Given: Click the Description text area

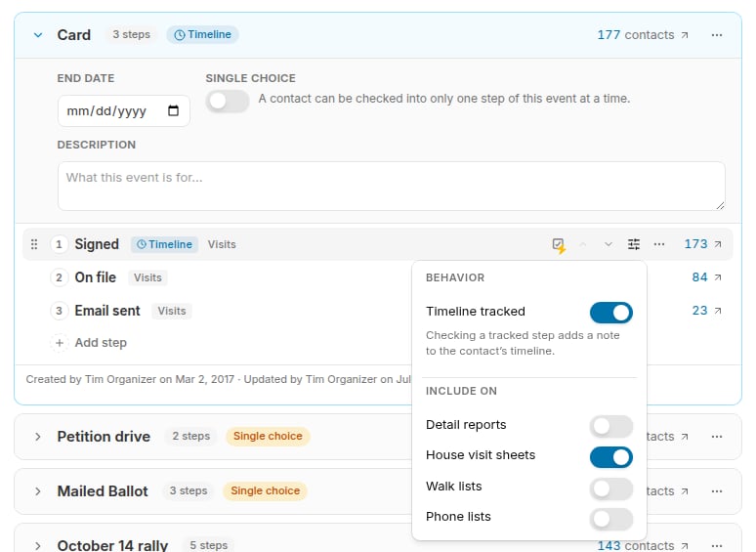Looking at the screenshot, I should point(391,186).
